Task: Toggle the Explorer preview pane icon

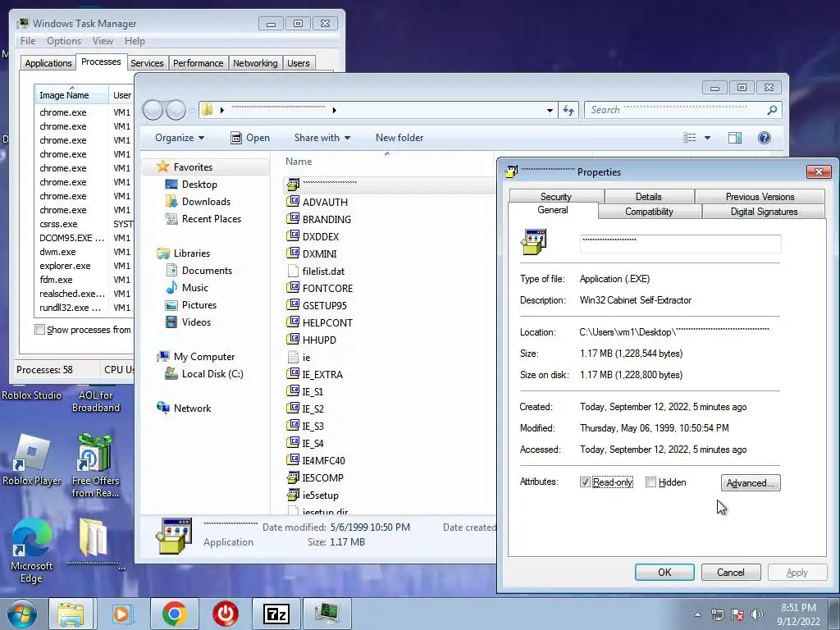Action: pos(735,138)
